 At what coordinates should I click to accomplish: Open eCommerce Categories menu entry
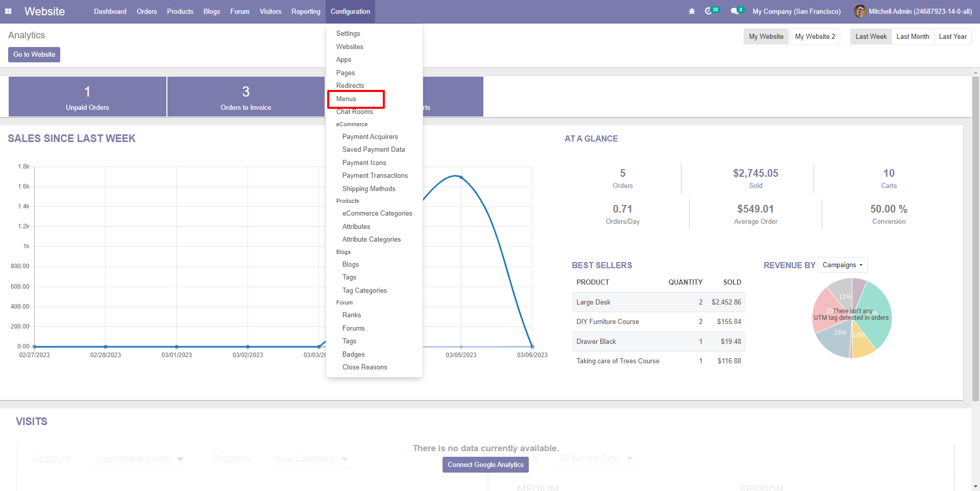pos(377,214)
